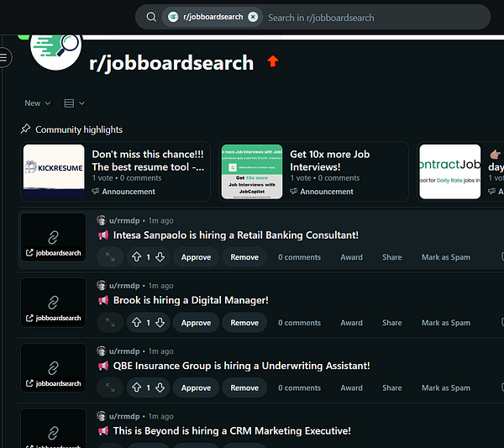Open u/rrmdp profile on This is Beyond post
The height and width of the screenshot is (448, 504).
124,416
